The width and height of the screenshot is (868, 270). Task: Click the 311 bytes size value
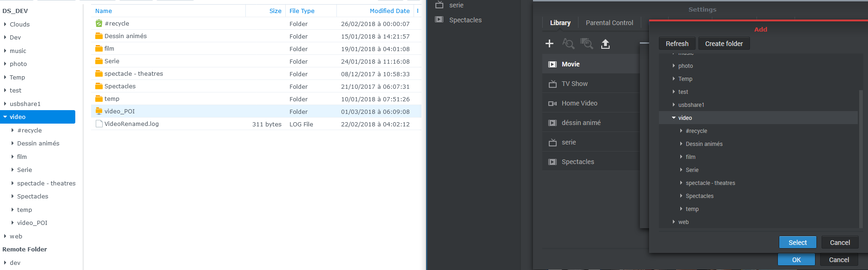[x=267, y=124]
